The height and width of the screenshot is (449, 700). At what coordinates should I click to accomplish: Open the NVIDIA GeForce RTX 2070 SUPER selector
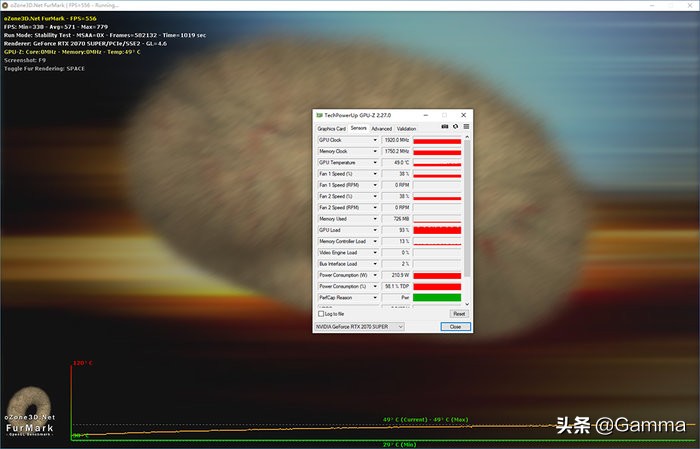coord(359,326)
